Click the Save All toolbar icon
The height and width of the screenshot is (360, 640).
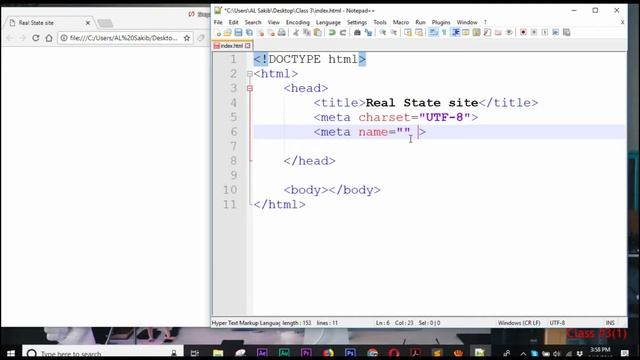(249, 33)
